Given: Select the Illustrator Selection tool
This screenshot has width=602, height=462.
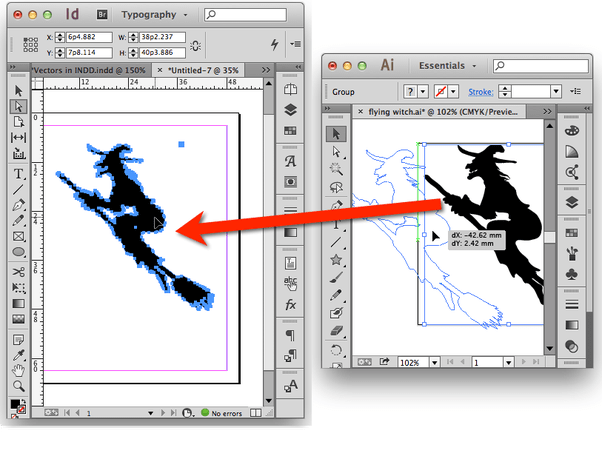Looking at the screenshot, I should 336,134.
